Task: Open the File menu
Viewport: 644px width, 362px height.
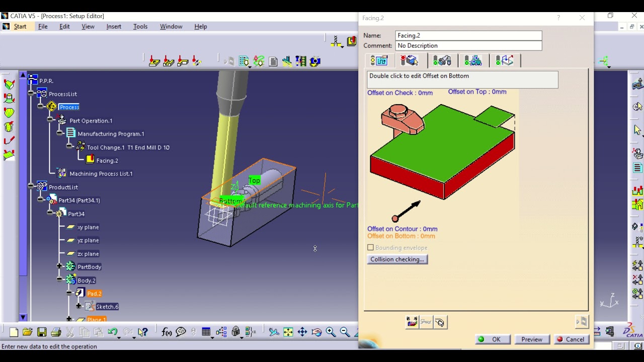Action: pos(43,27)
